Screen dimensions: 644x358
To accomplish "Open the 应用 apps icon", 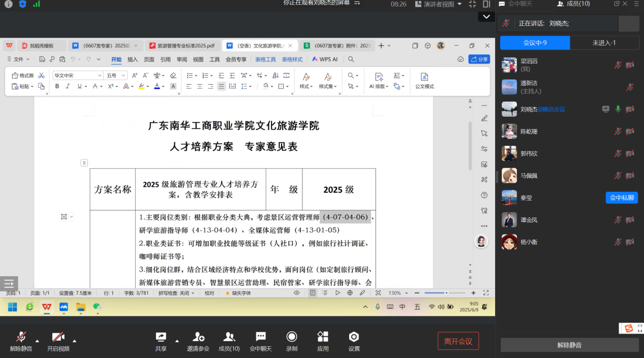I will coord(323,337).
